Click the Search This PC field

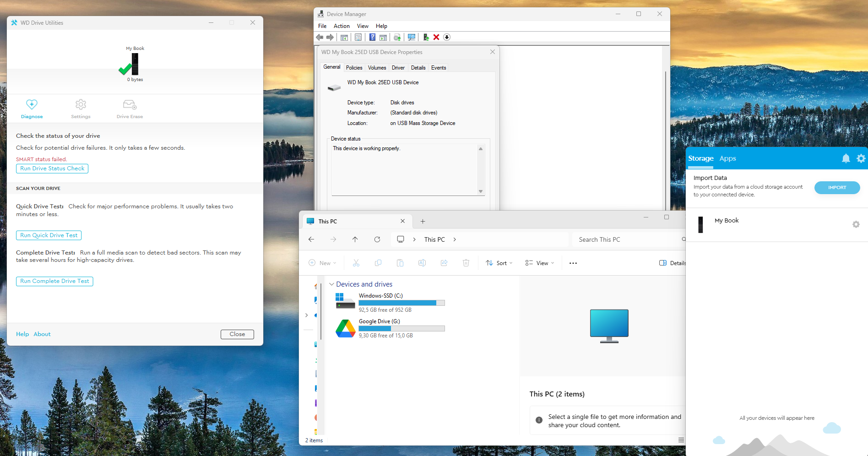pyautogui.click(x=629, y=239)
